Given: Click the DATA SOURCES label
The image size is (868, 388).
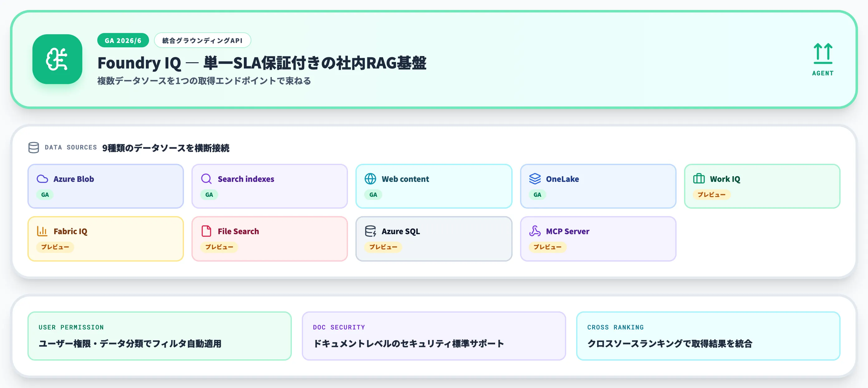Looking at the screenshot, I should (71, 147).
